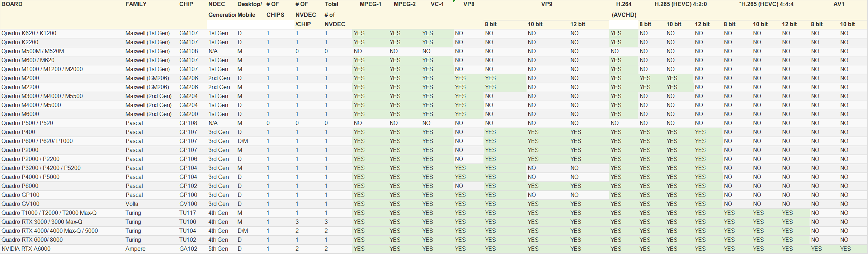Viewport: 868px width, 254px height.
Task: Click the TU104 chip cell
Action: point(188,231)
